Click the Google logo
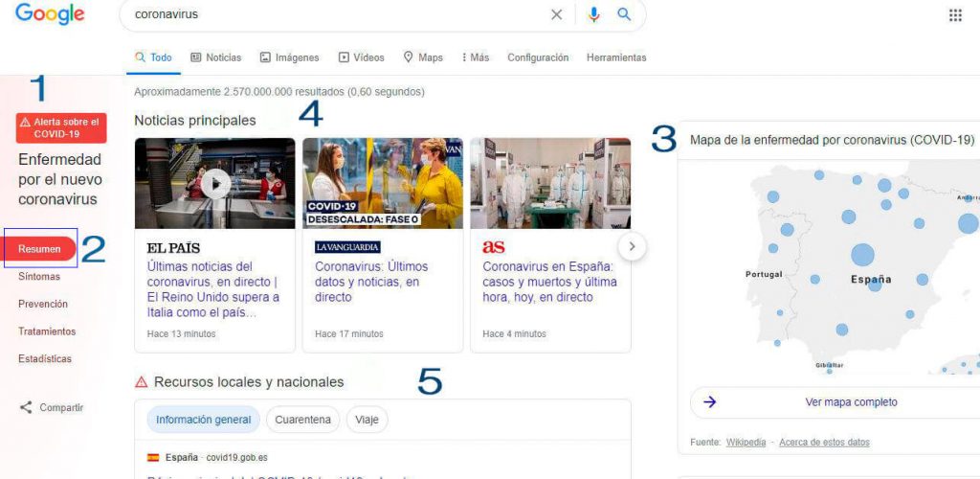The width and height of the screenshot is (980, 479). point(50,13)
